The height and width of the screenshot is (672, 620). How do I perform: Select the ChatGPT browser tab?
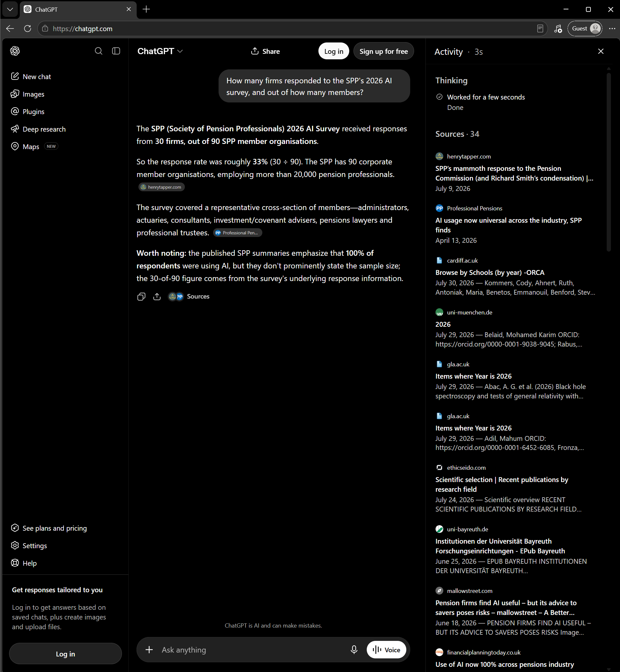78,9
